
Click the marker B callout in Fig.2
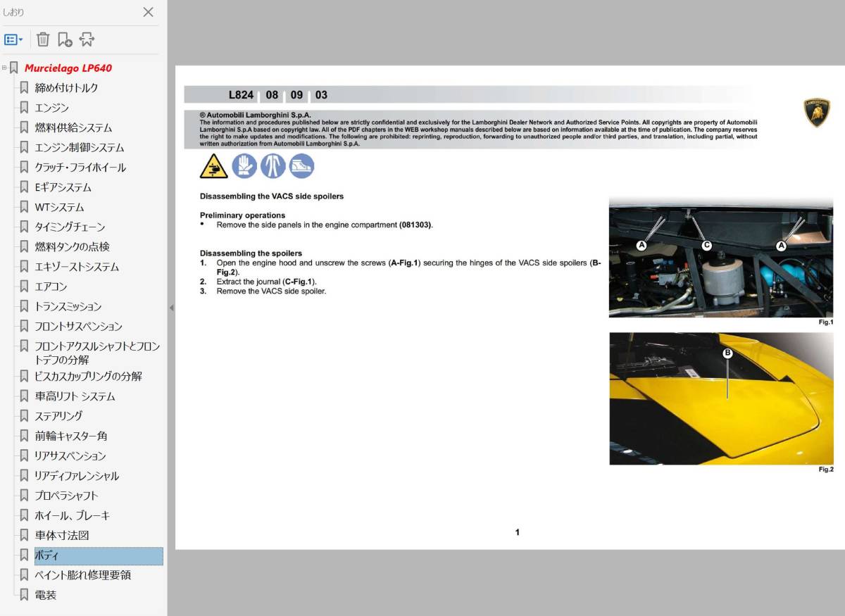pos(727,353)
